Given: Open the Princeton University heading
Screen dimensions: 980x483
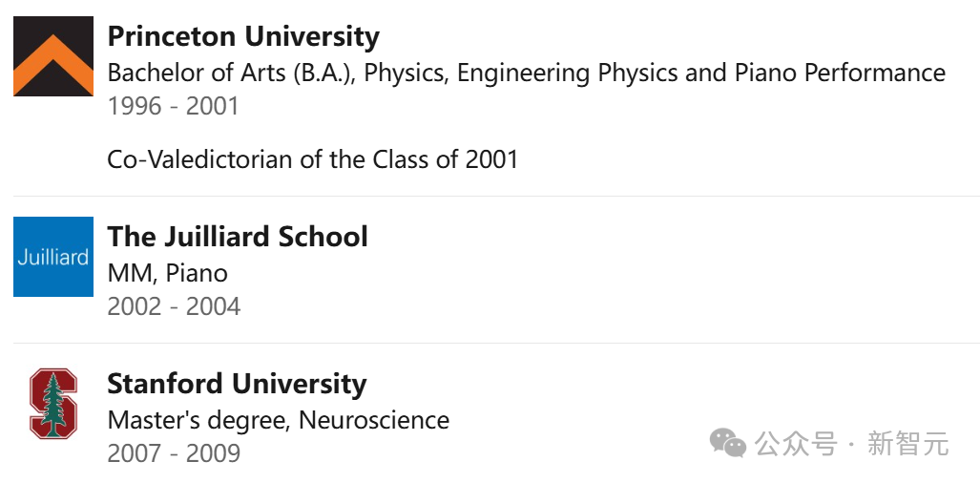Looking at the screenshot, I should (243, 36).
